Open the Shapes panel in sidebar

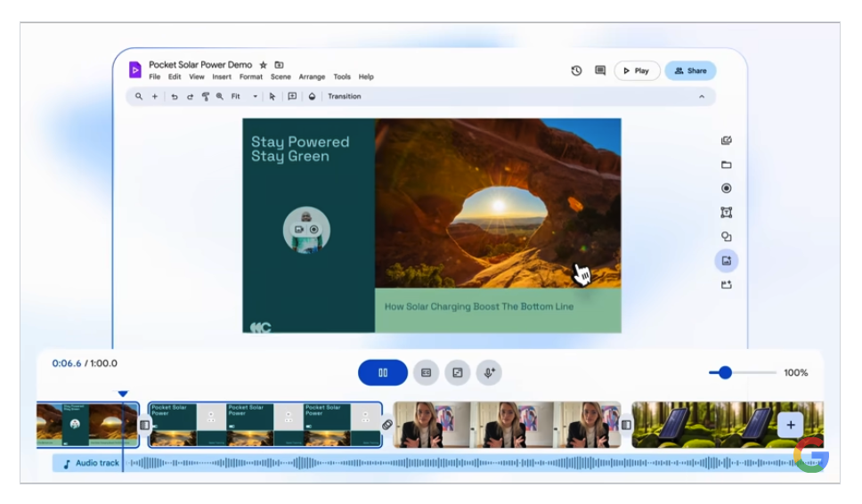click(x=726, y=237)
